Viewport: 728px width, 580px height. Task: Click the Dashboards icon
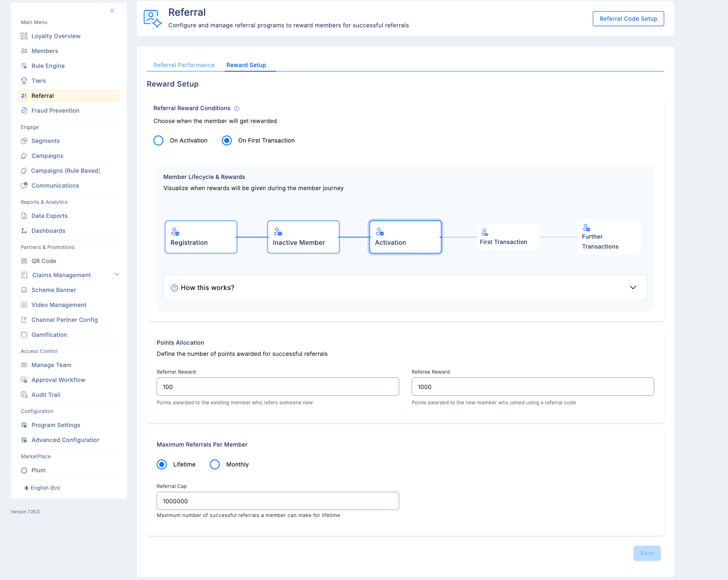pos(24,231)
